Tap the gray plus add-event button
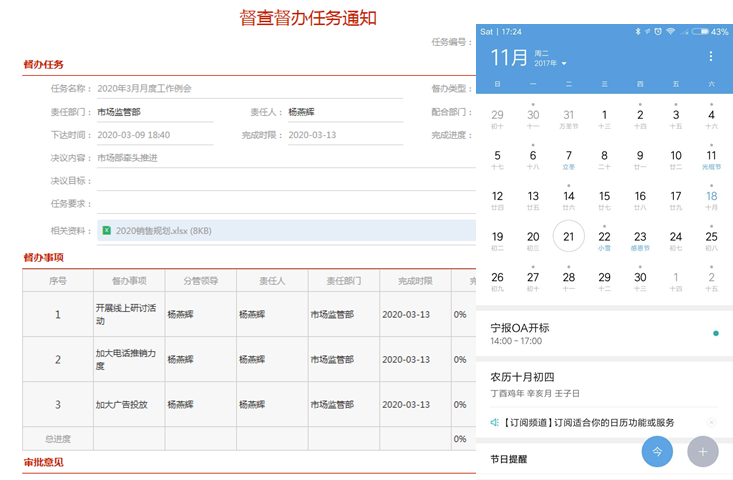733x480 pixels. [703, 452]
